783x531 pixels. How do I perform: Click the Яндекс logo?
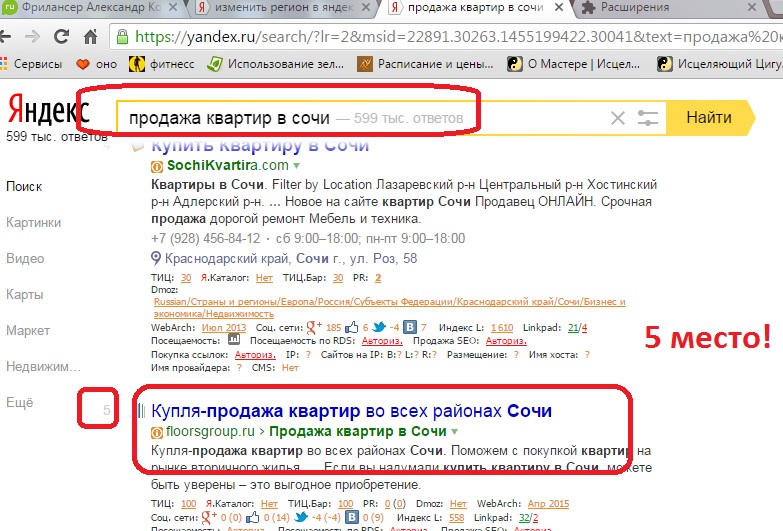[x=48, y=109]
